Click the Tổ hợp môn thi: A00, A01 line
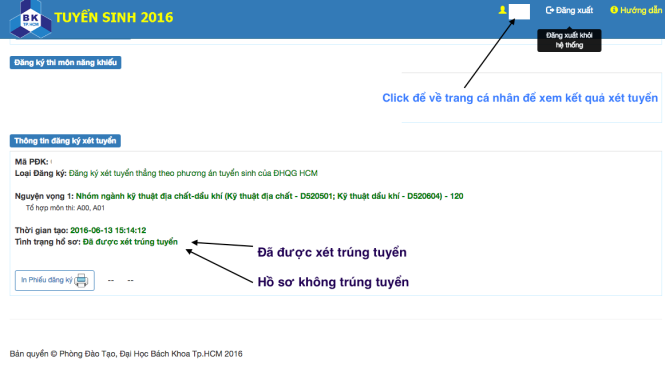 65,208
